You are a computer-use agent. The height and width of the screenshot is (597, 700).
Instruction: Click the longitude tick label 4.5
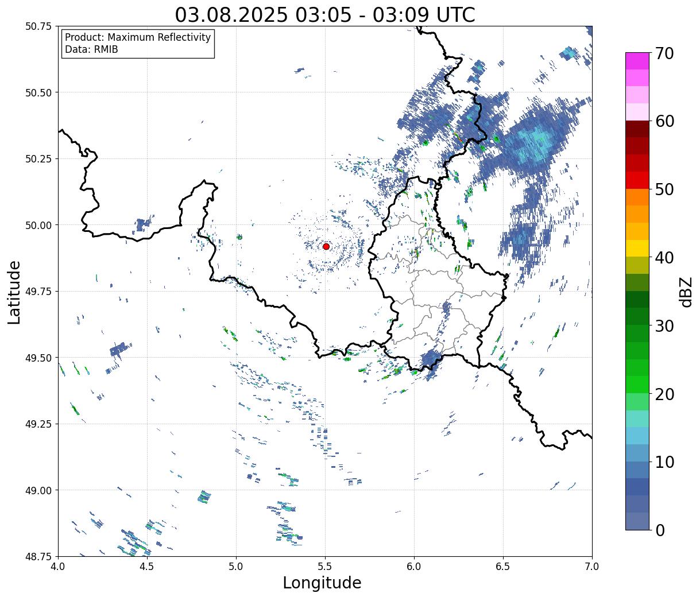coord(147,567)
